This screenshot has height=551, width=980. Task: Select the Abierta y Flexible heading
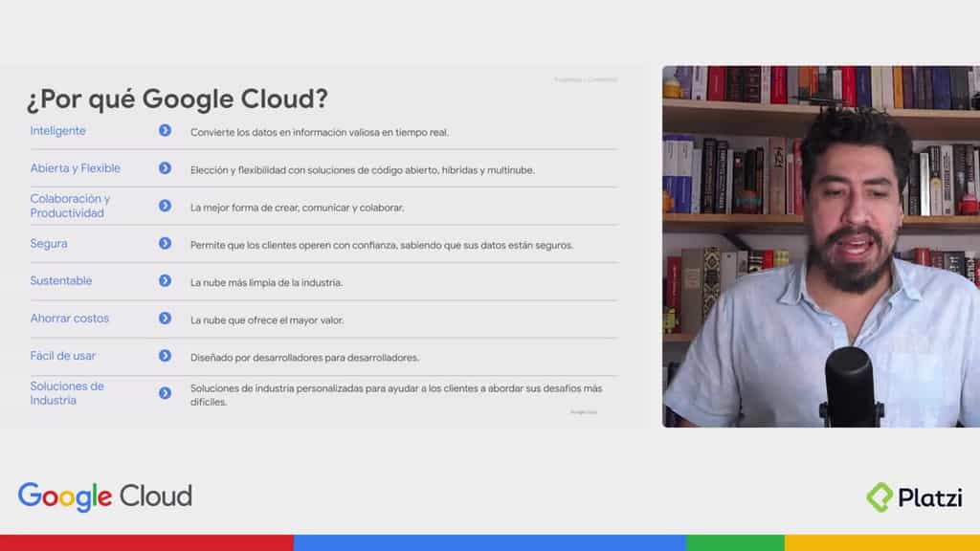click(x=75, y=168)
